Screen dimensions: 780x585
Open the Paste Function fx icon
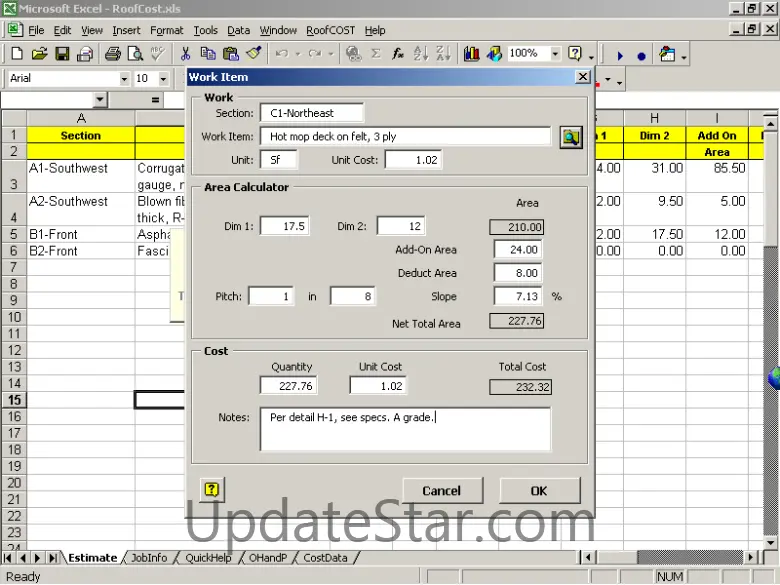[398, 54]
